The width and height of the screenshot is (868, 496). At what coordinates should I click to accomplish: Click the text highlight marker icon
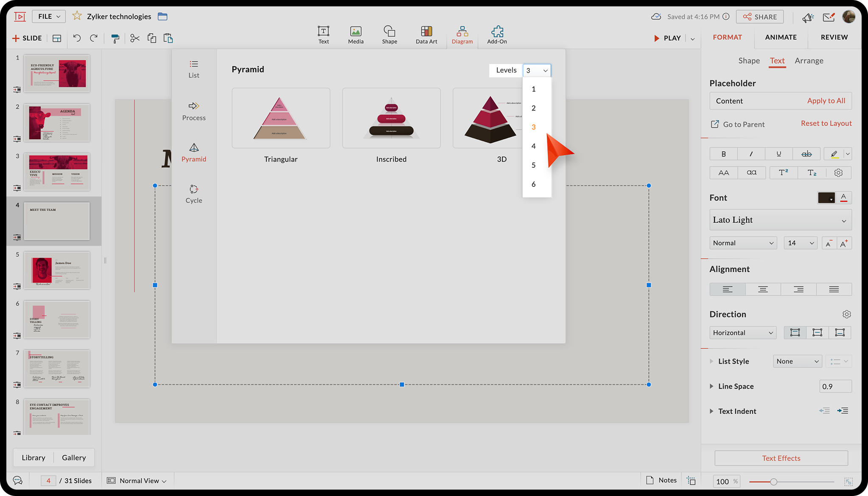coord(834,154)
